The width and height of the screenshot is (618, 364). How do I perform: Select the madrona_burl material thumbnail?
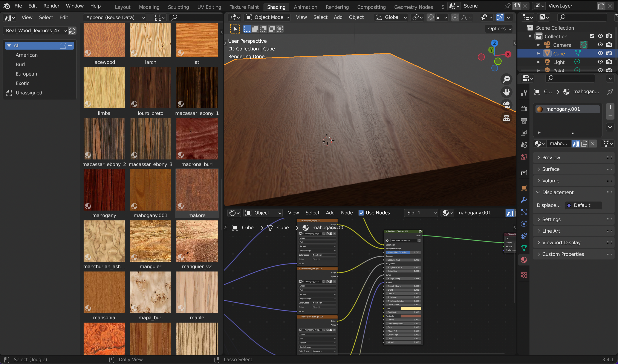[x=197, y=139]
